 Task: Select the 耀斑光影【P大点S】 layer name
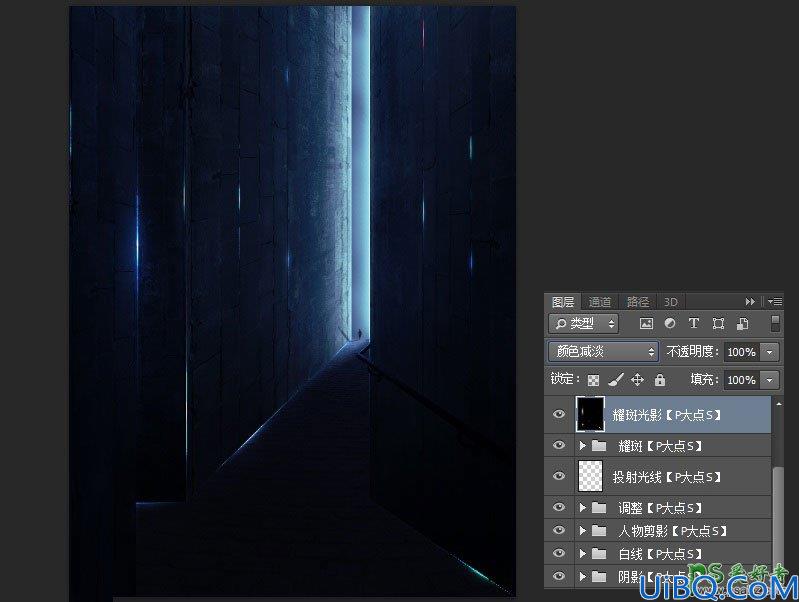click(x=667, y=415)
